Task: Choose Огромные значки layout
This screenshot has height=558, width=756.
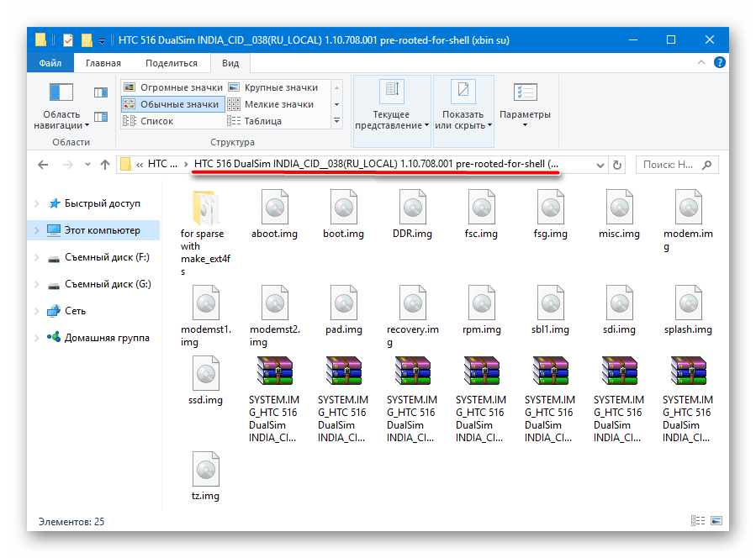Action: click(x=173, y=87)
